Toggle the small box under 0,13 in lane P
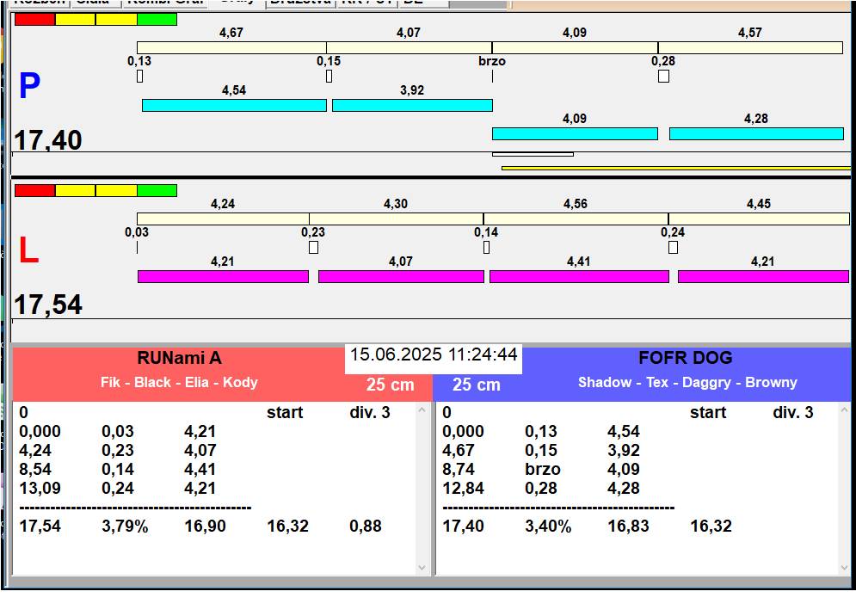The height and width of the screenshot is (616, 856). click(x=139, y=77)
